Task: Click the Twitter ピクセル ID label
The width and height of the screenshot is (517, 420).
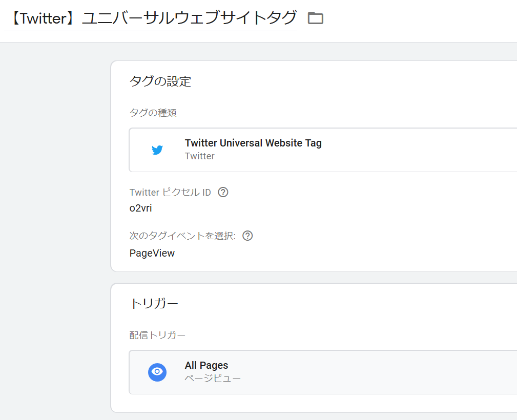Action: (170, 192)
